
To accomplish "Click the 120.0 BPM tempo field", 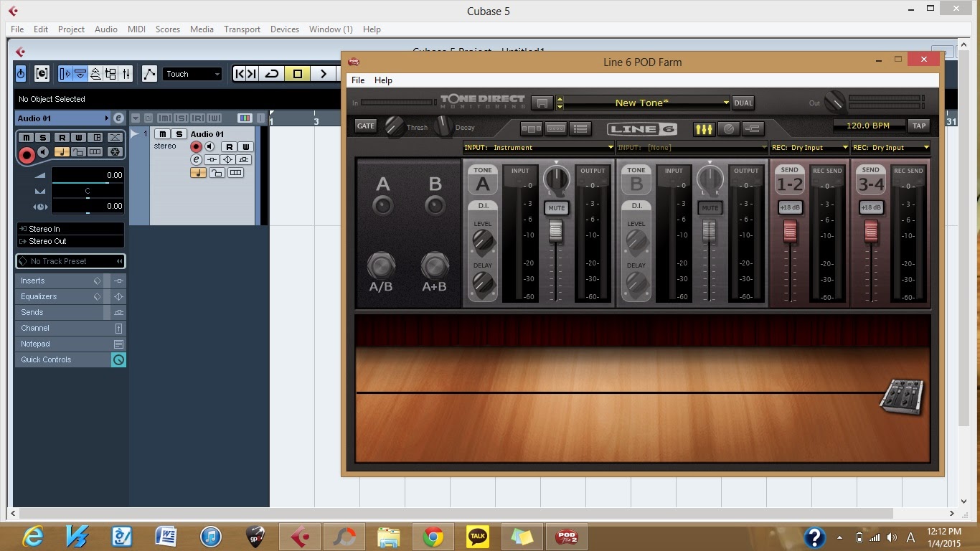I will (x=868, y=126).
